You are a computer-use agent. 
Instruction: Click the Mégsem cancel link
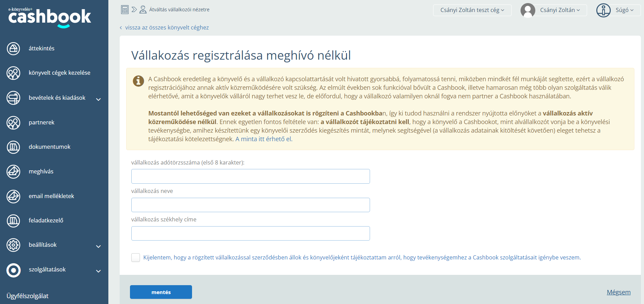[618, 292]
